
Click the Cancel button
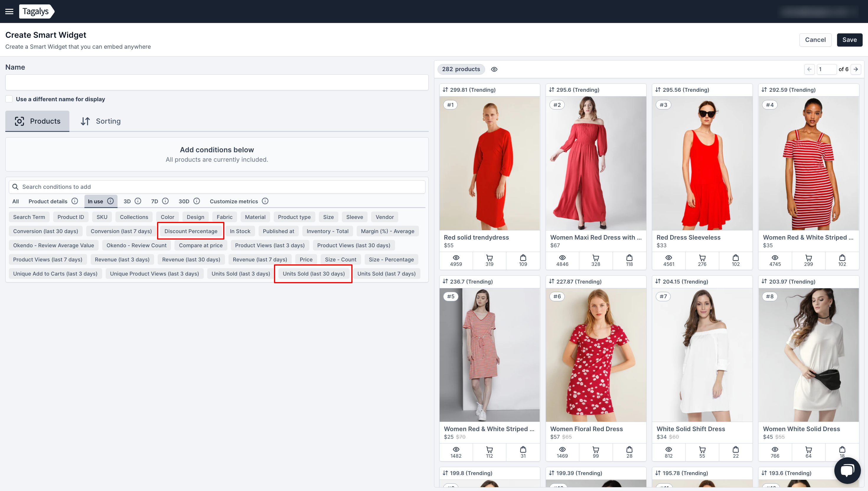coord(815,40)
